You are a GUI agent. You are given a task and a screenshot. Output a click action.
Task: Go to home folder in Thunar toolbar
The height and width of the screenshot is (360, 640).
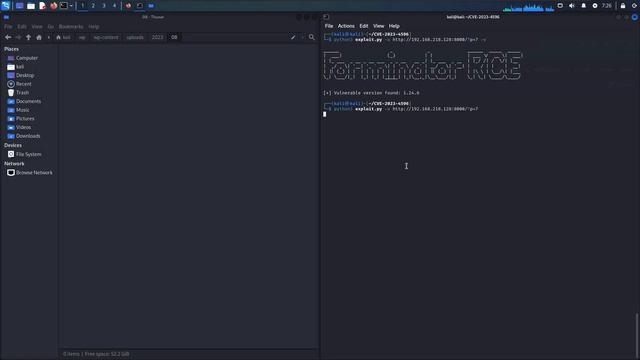[39, 37]
